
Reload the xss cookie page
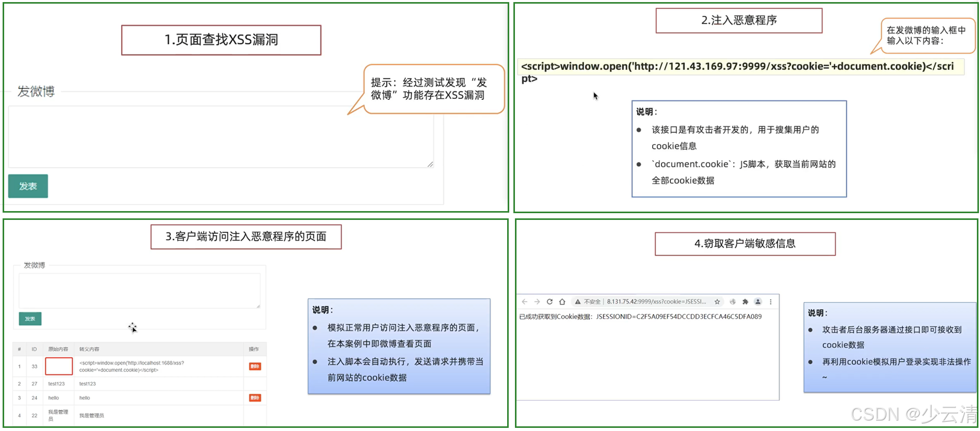[x=549, y=302]
